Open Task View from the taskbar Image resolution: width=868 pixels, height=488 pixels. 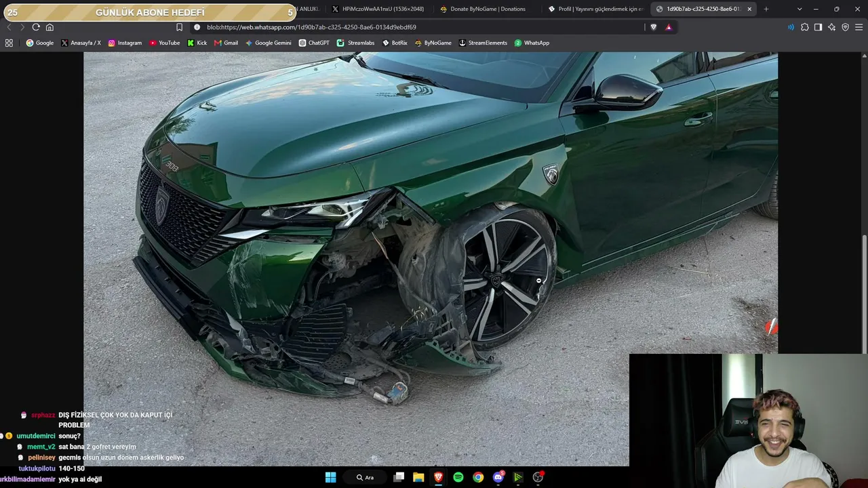click(399, 477)
